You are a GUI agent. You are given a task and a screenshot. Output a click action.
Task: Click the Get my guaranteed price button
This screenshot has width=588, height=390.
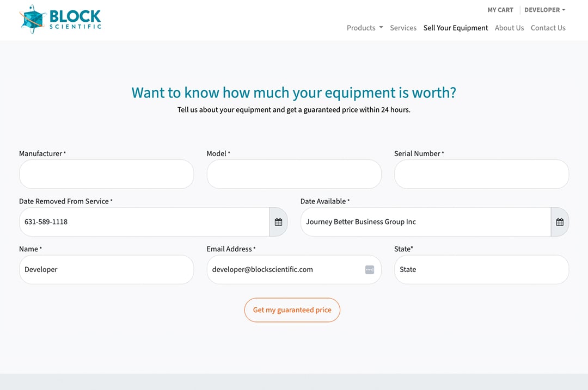[292, 310]
